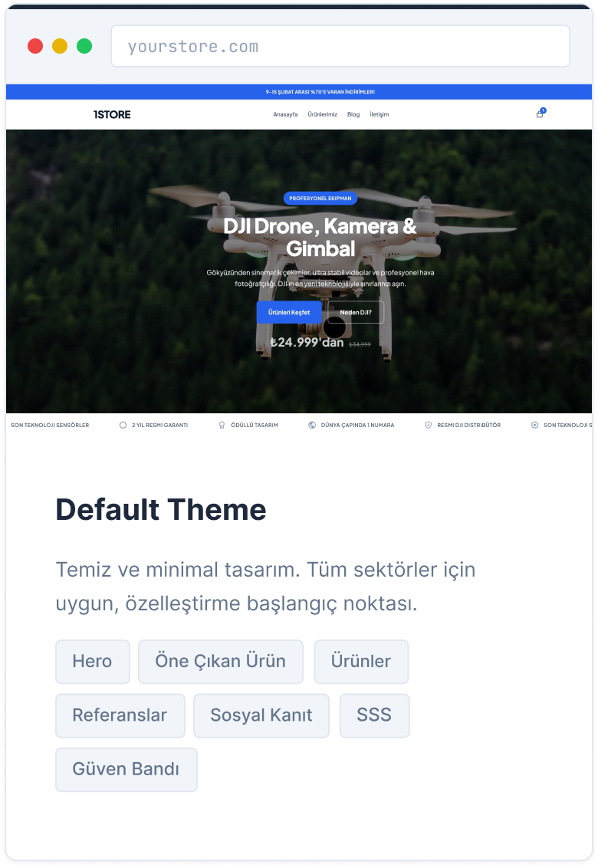Click the crossed-out ₺34.999 old price

[360, 344]
